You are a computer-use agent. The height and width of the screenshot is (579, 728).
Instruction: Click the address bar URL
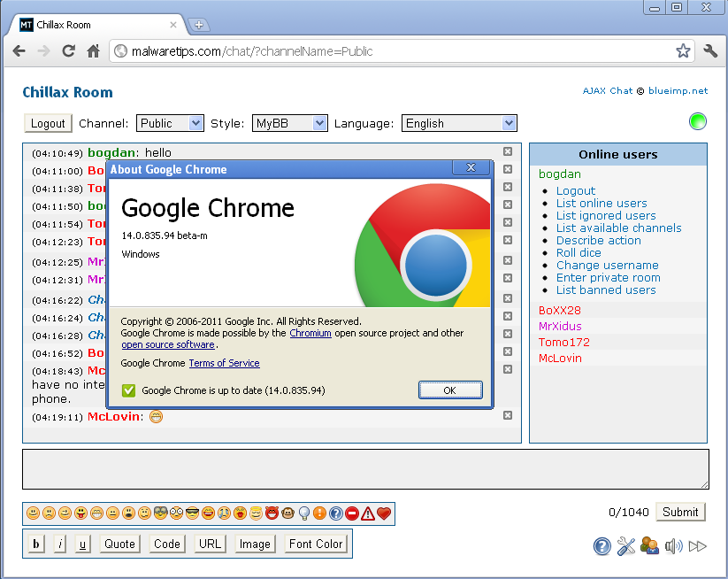coord(252,51)
